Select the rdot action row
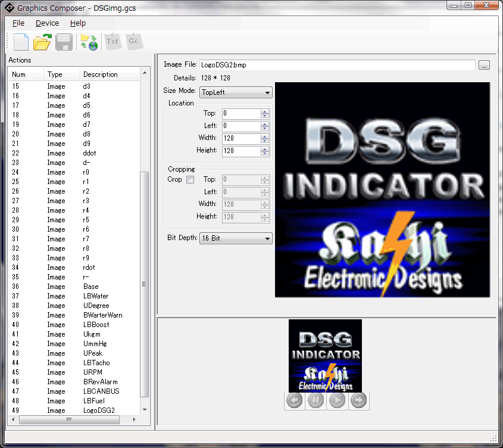Screen dimensions: 503x448 (74, 267)
